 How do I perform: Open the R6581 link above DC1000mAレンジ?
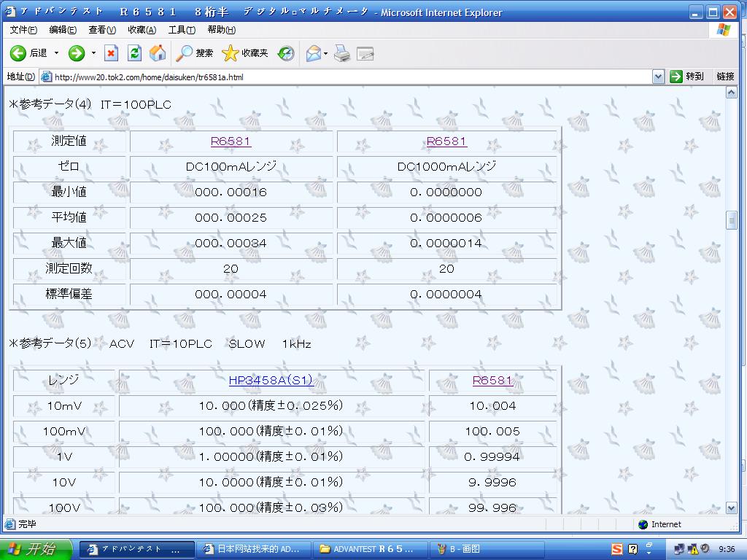click(446, 141)
